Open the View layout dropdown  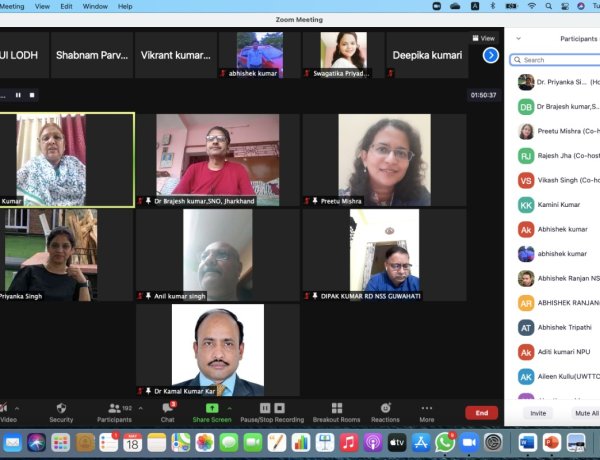(x=488, y=38)
